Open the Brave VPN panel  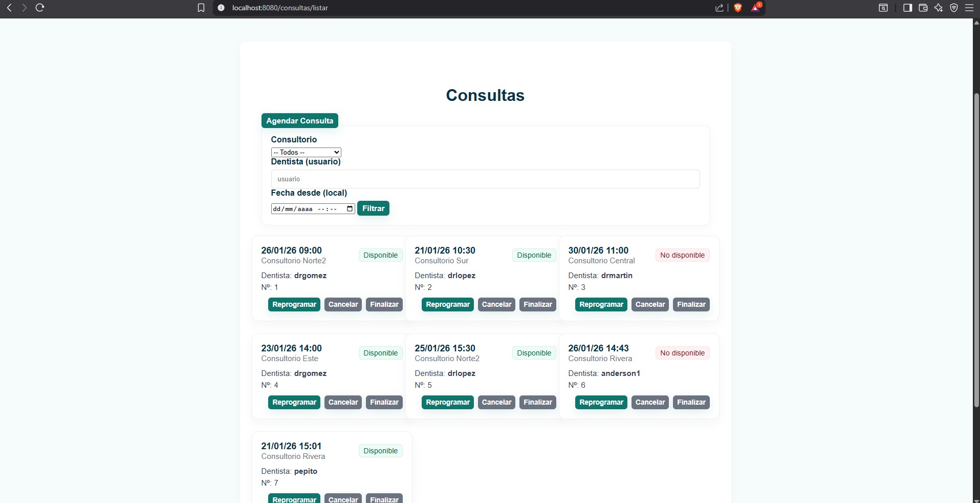point(954,8)
